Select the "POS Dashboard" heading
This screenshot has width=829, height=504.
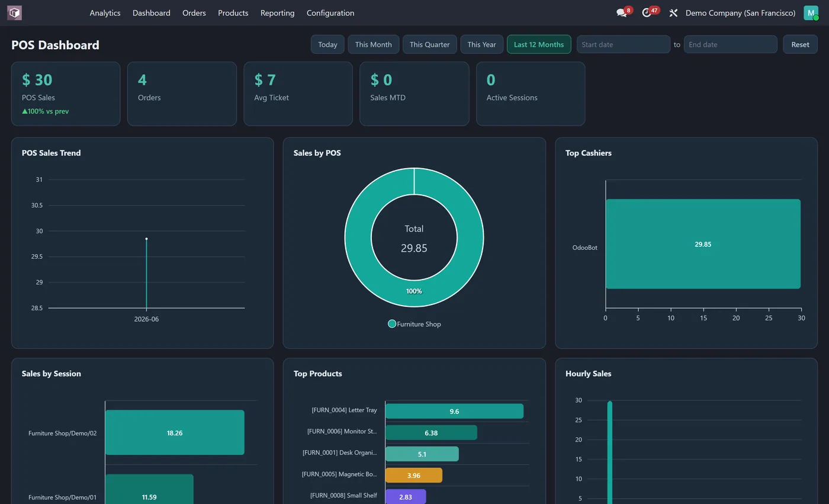pyautogui.click(x=55, y=45)
